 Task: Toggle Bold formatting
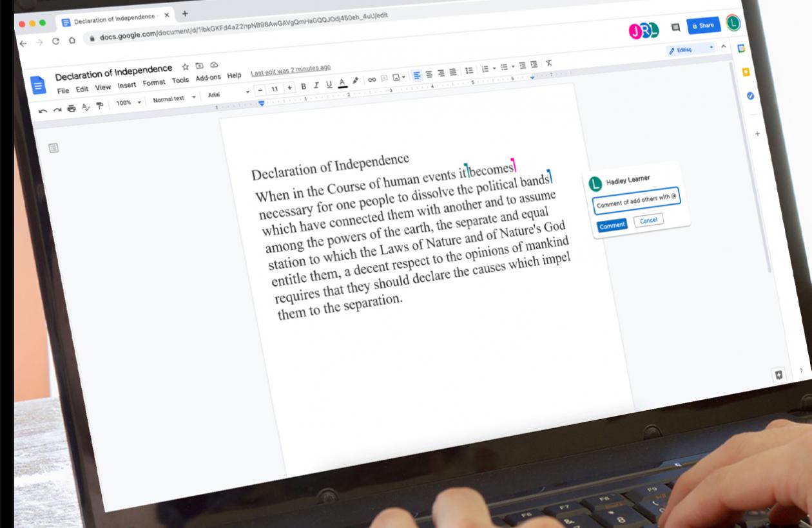[304, 86]
